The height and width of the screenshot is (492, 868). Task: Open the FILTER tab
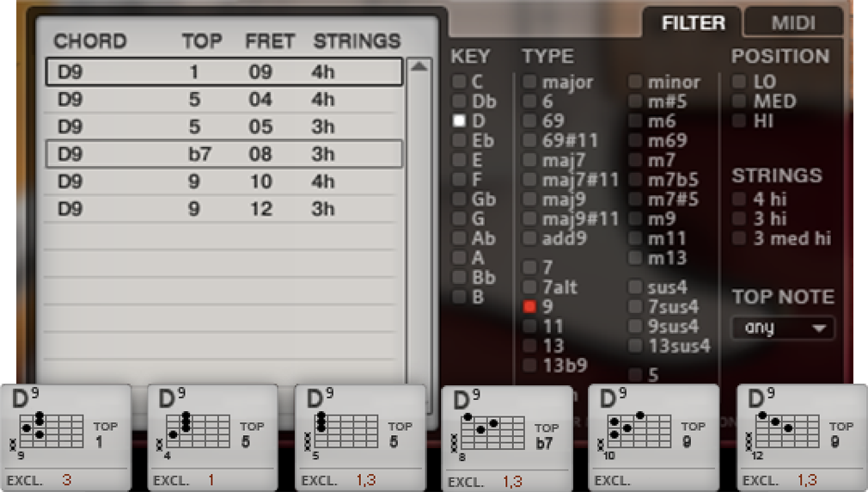click(x=693, y=23)
